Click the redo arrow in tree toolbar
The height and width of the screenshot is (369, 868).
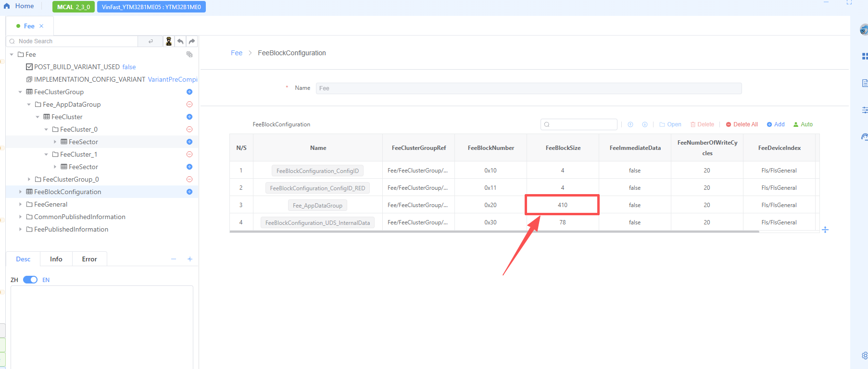[192, 41]
